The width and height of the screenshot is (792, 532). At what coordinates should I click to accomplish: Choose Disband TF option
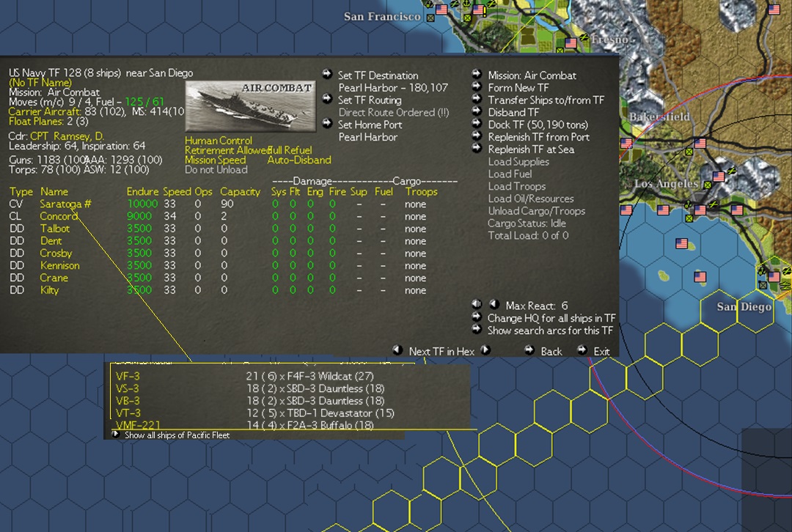click(513, 113)
